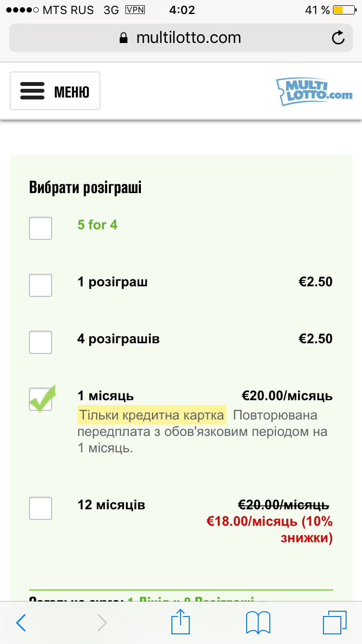
Task: Show open Safari tabs
Action: point(334,623)
